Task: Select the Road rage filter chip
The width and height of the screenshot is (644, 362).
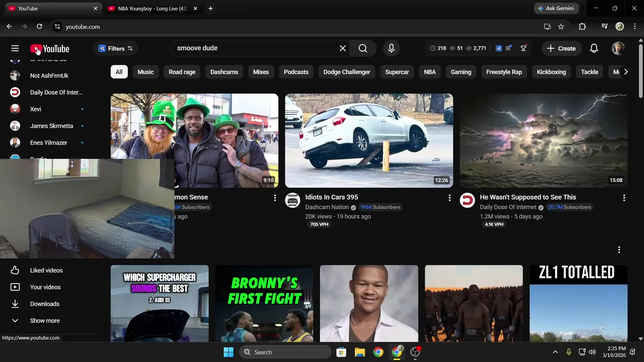Action: (x=182, y=72)
